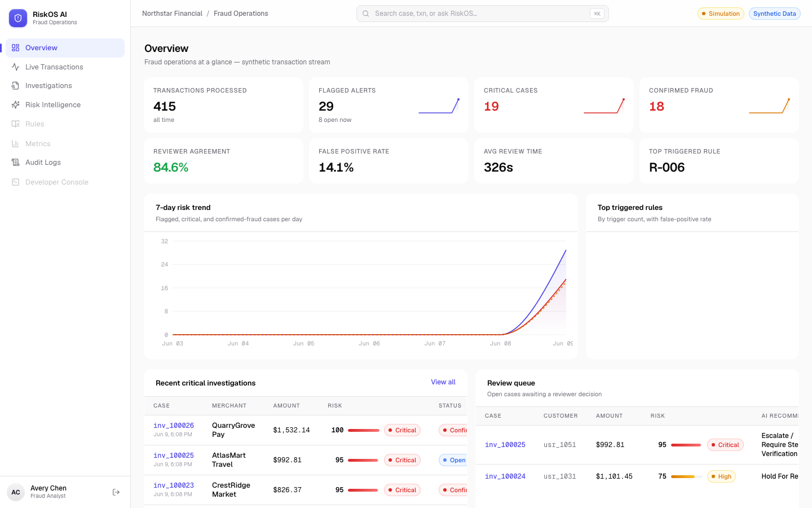Click the ⌘K shortcut badge
812x508 pixels.
coord(597,14)
